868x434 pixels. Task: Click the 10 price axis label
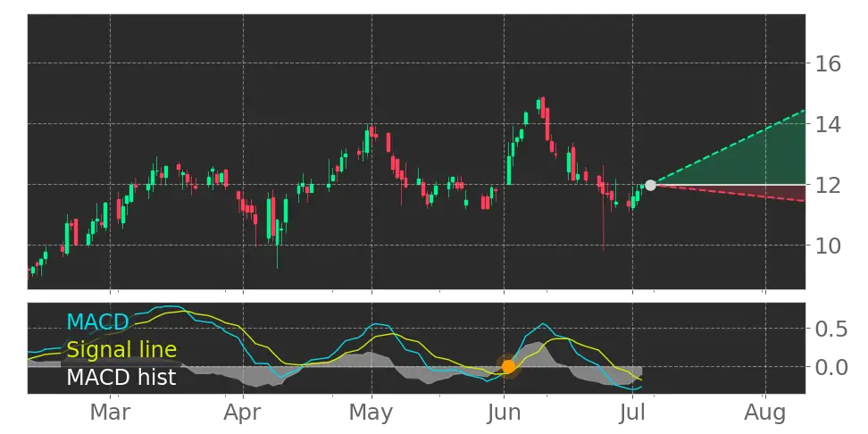click(828, 246)
